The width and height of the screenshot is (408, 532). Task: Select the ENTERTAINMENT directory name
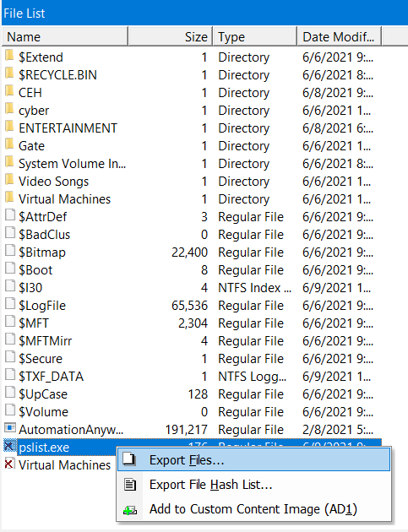click(x=68, y=128)
